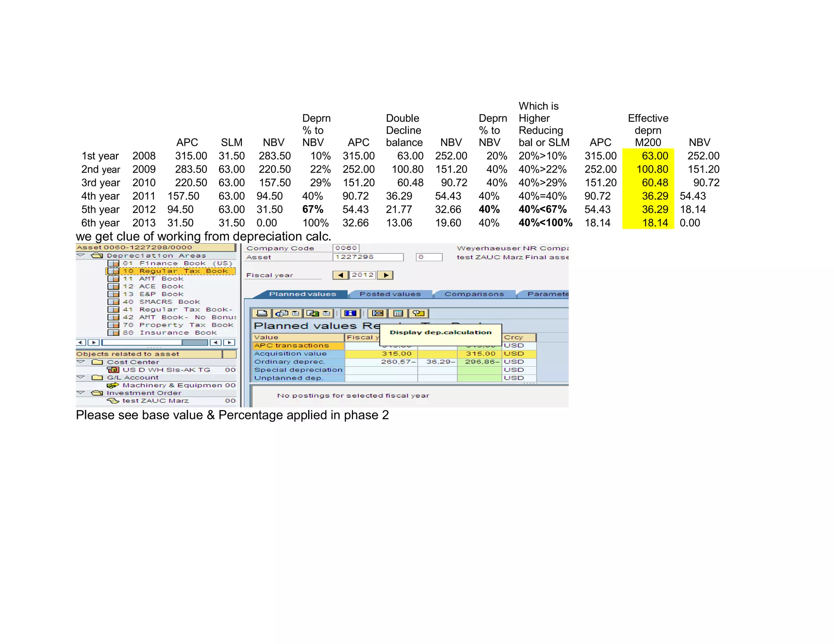The height and width of the screenshot is (644, 834).
Task: Click the blue information 'i' toolbar icon
Action: point(350,313)
